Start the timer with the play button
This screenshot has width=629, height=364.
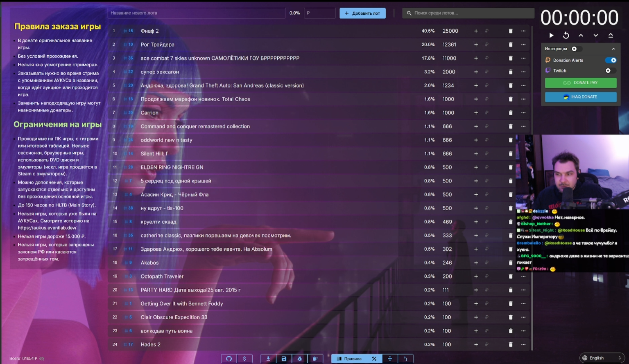click(551, 36)
